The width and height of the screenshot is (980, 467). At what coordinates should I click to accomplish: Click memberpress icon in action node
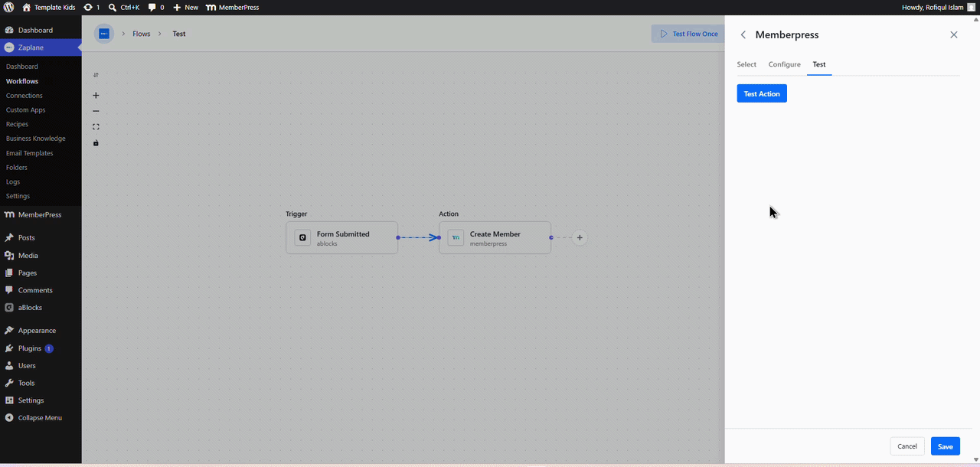tap(456, 237)
